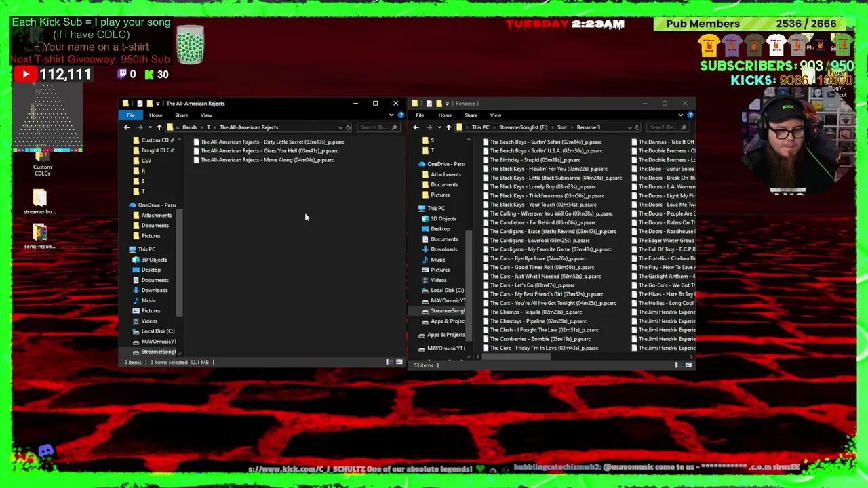Open Home tab in All-American Rejects window
This screenshot has height=488, width=868.
coord(155,115)
